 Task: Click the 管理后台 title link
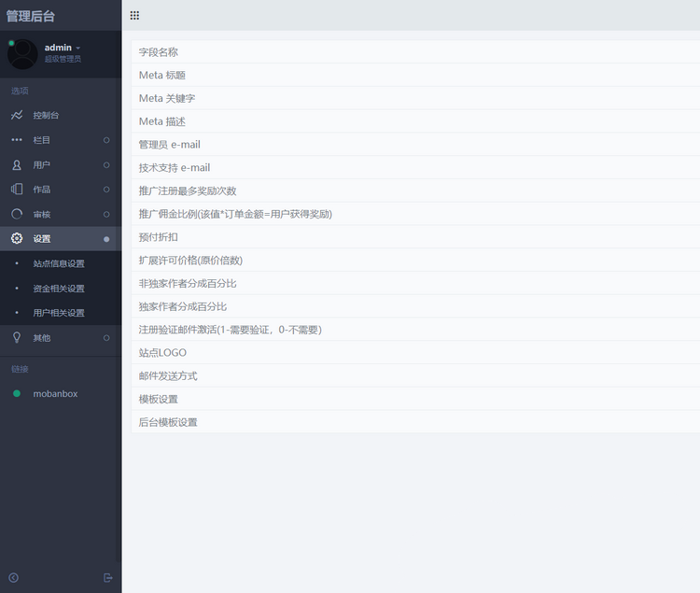[x=30, y=16]
